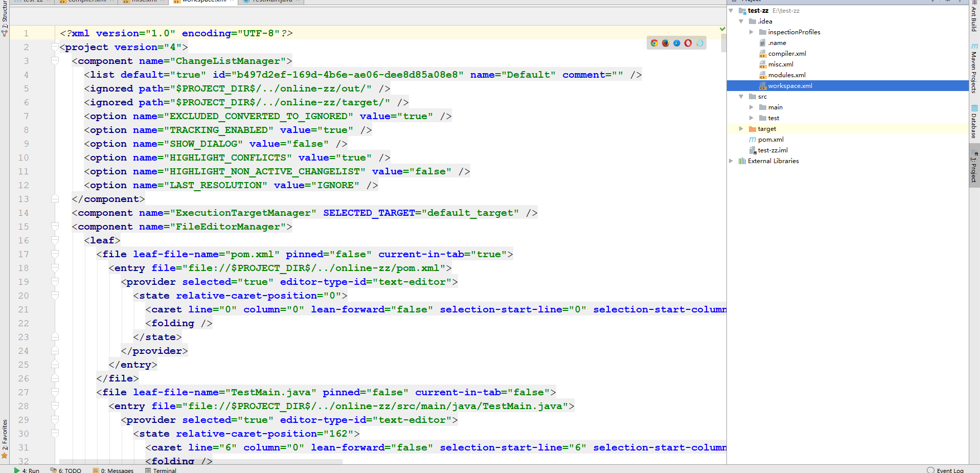
Task: Open preview in Firefox browser icon
Action: point(665,43)
